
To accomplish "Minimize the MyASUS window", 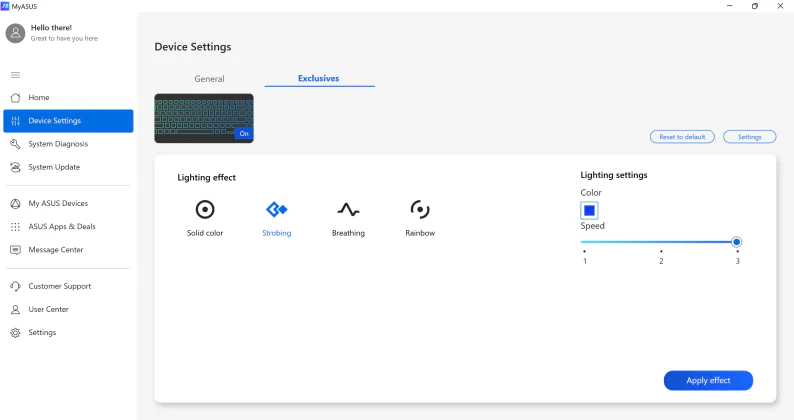I will (x=730, y=6).
